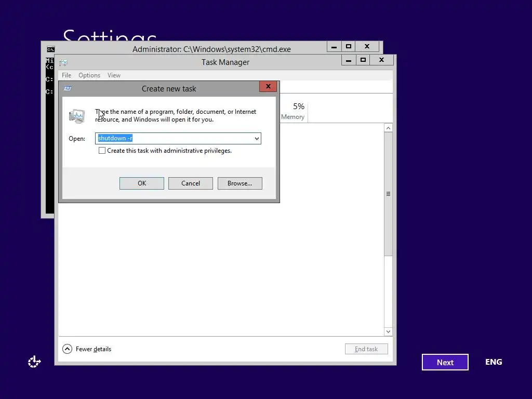Screen dimensions: 532x399
Task: Click Cancel in Create new task dialog
Action: [x=191, y=183]
